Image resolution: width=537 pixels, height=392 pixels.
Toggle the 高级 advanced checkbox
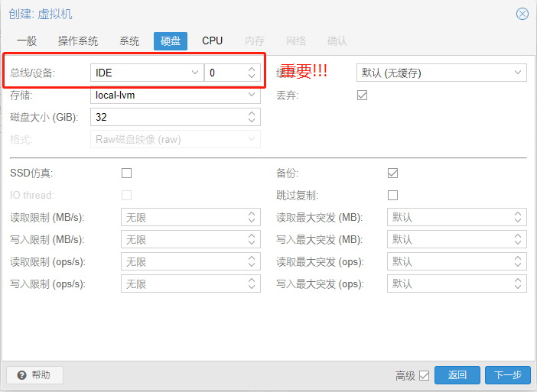(424, 376)
